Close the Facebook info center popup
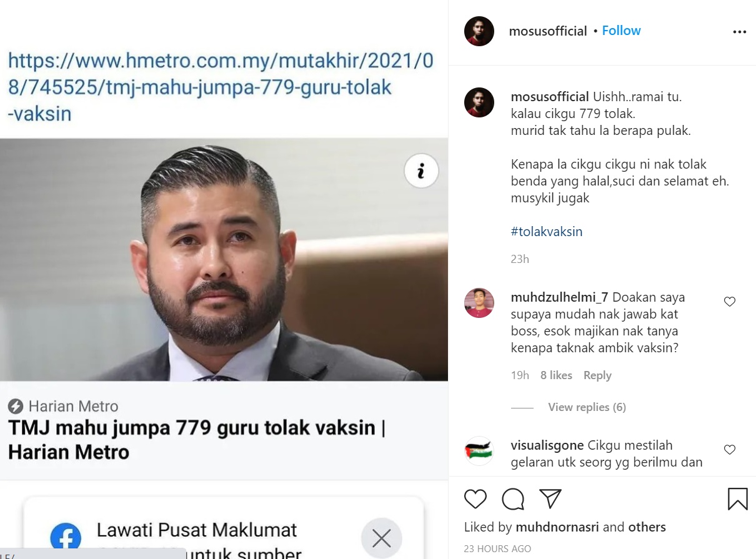The image size is (756, 559). pos(382,538)
